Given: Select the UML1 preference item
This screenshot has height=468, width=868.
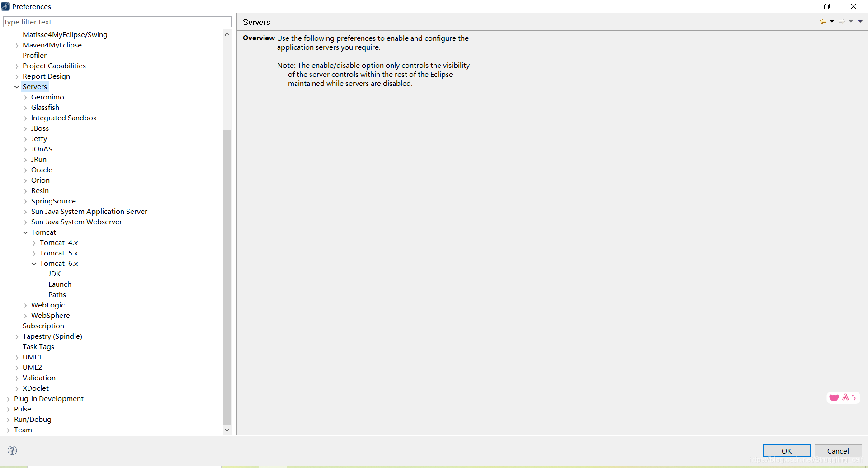Looking at the screenshot, I should click(32, 357).
